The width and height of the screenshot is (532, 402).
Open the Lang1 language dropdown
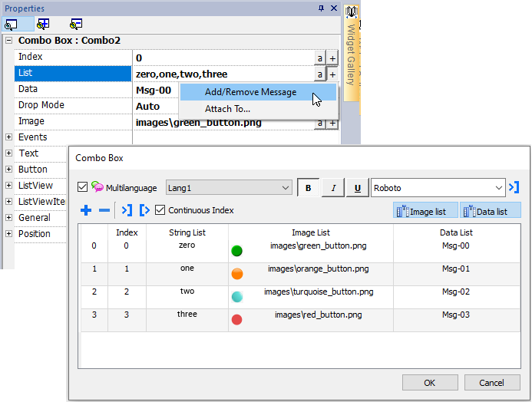[286, 188]
